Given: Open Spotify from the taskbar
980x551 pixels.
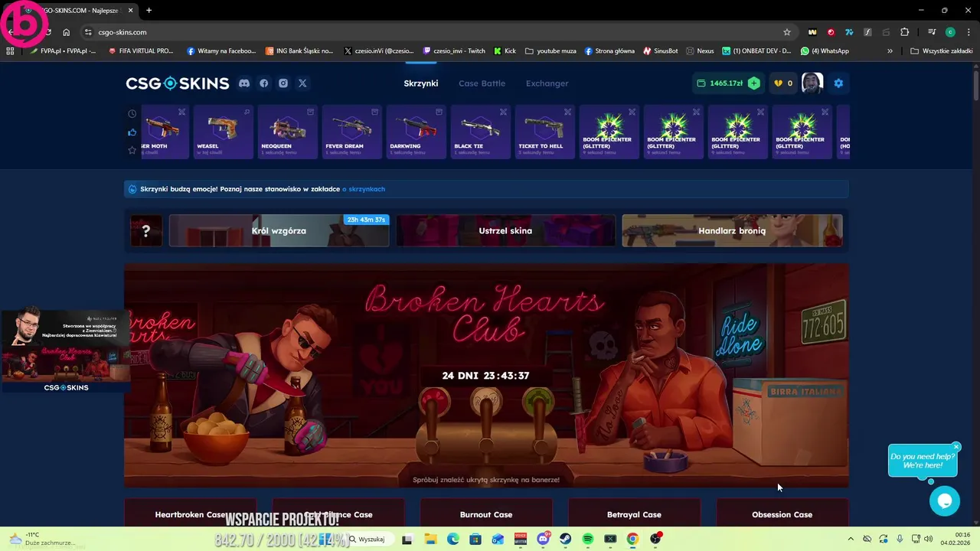Looking at the screenshot, I should pyautogui.click(x=588, y=539).
